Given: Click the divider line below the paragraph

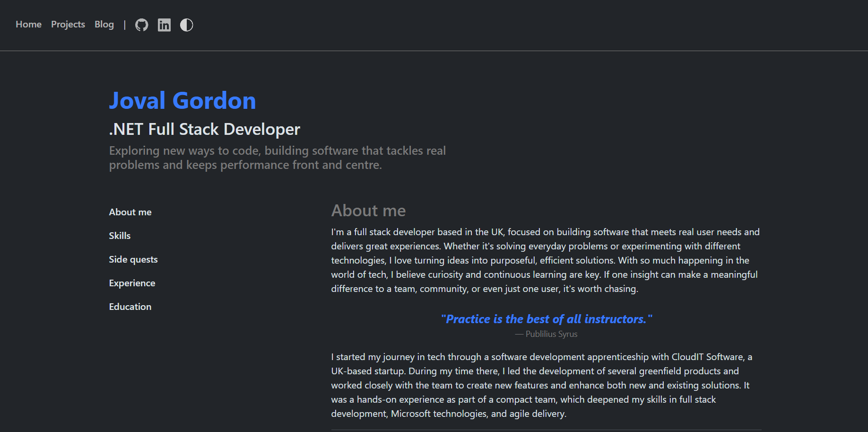Looking at the screenshot, I should point(546,430).
